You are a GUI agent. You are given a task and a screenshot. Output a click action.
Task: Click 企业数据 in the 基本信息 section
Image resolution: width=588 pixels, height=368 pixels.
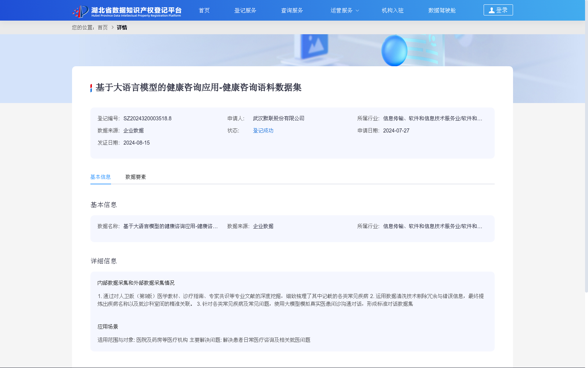pos(263,226)
